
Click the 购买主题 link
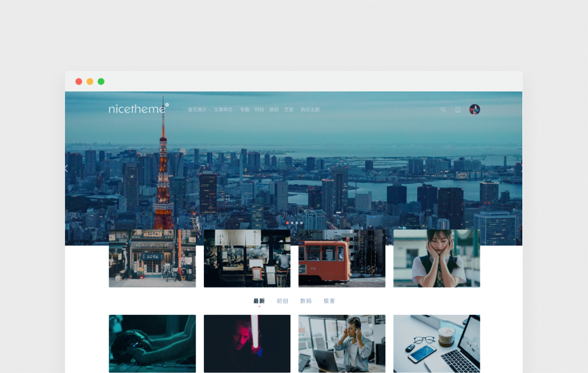tap(310, 110)
